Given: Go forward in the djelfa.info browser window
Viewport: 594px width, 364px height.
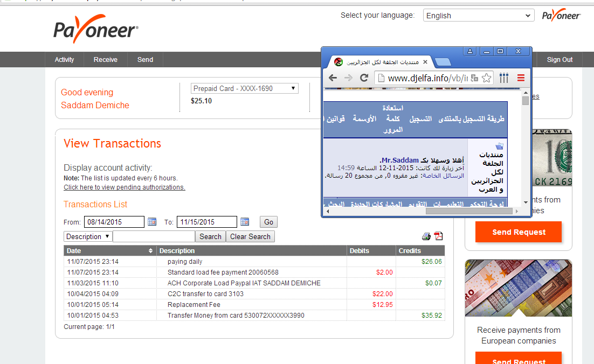Looking at the screenshot, I should [348, 78].
